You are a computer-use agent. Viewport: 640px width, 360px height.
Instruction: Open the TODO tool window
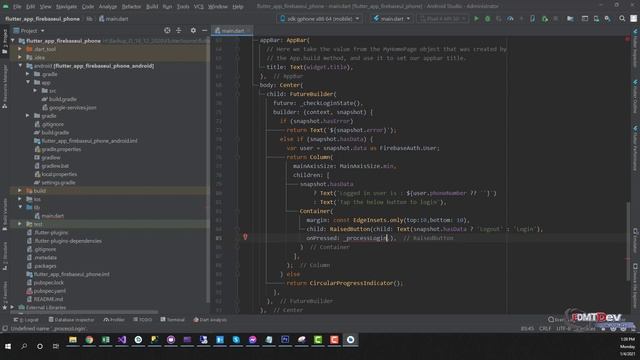(142, 320)
